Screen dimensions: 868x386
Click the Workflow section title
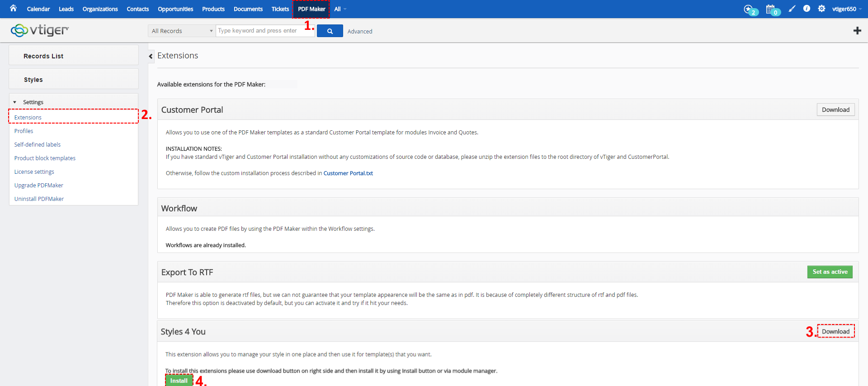click(179, 209)
